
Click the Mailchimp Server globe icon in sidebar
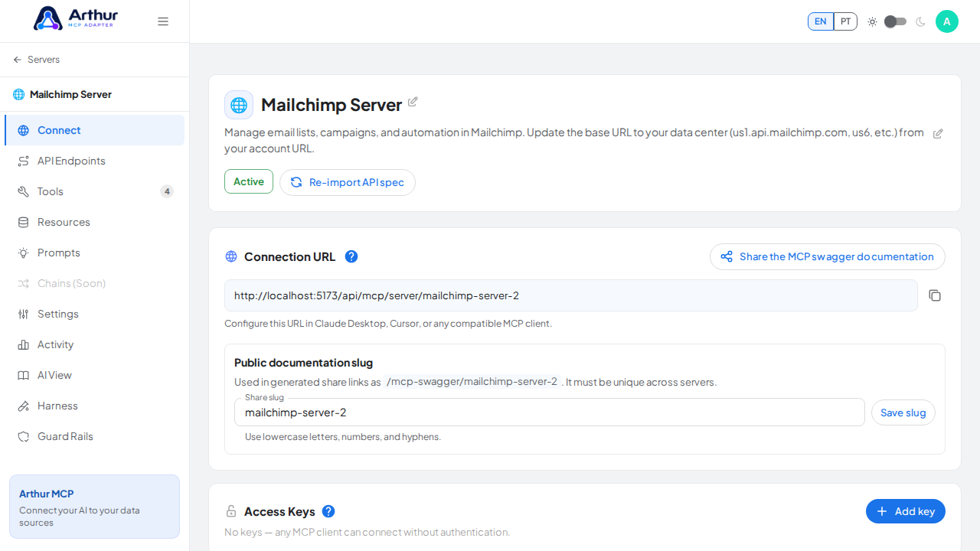(19, 95)
